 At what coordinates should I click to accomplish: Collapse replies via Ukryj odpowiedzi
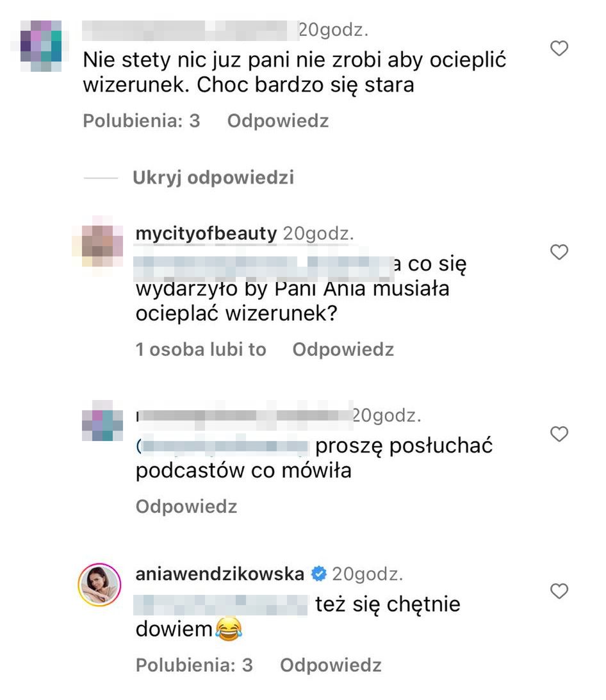tap(213, 178)
